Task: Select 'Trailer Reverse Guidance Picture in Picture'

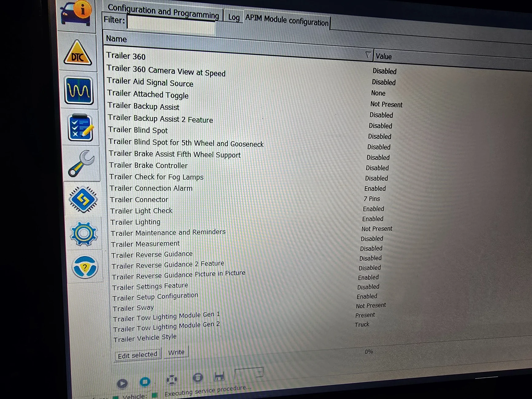Action: (179, 275)
